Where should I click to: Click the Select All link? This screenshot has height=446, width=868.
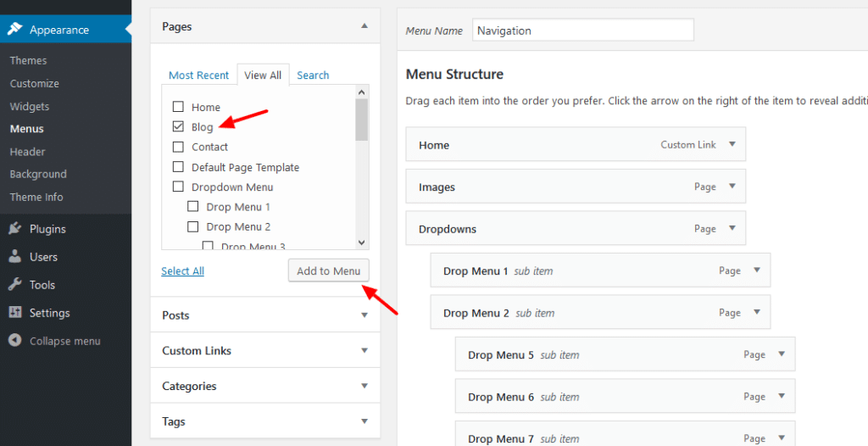click(182, 271)
